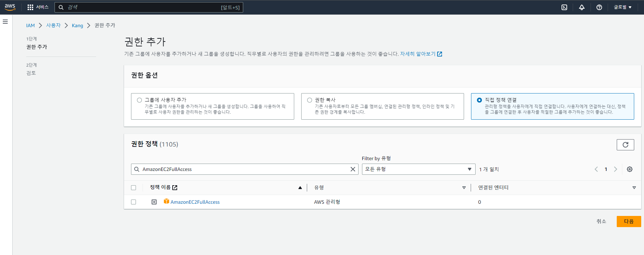
Task: Click the orange policy cube icon
Action: pos(166,201)
